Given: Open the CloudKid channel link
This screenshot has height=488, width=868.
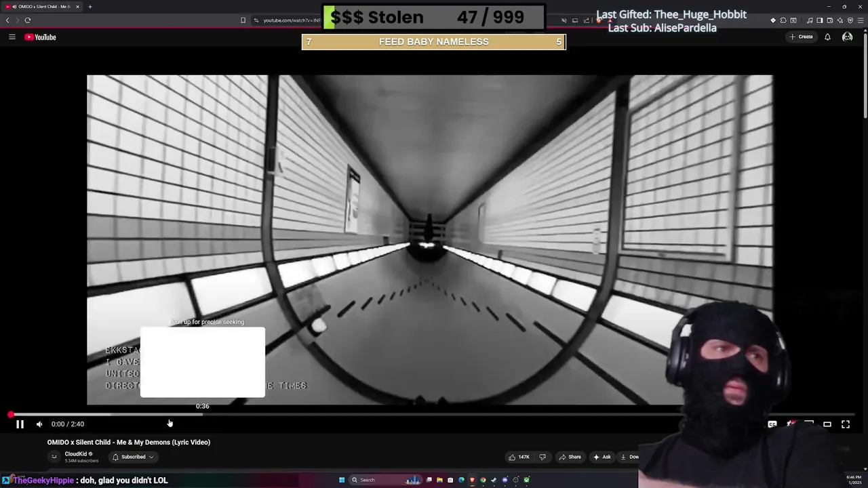Looking at the screenshot, I should point(76,454).
